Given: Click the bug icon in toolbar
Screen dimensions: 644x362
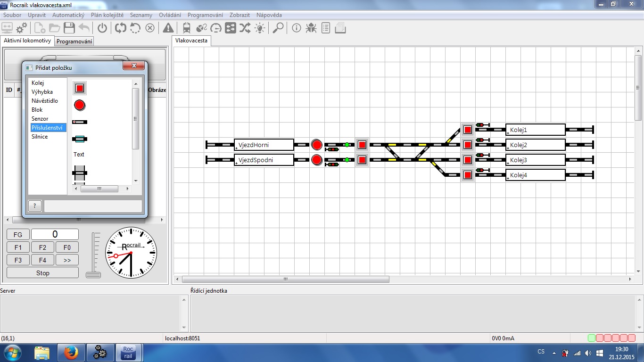Looking at the screenshot, I should [311, 28].
